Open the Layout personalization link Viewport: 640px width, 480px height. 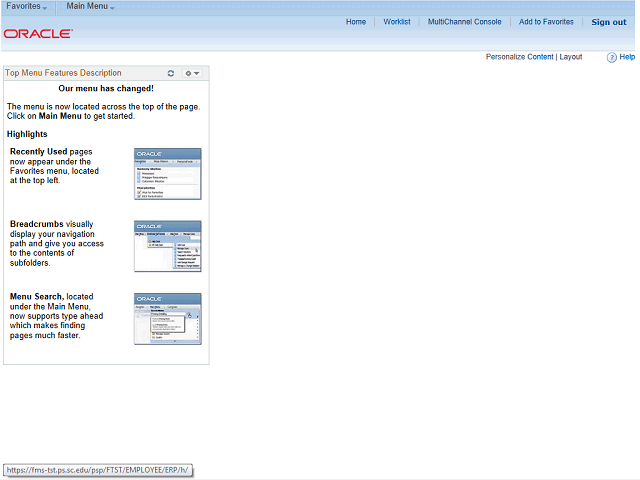(570, 57)
